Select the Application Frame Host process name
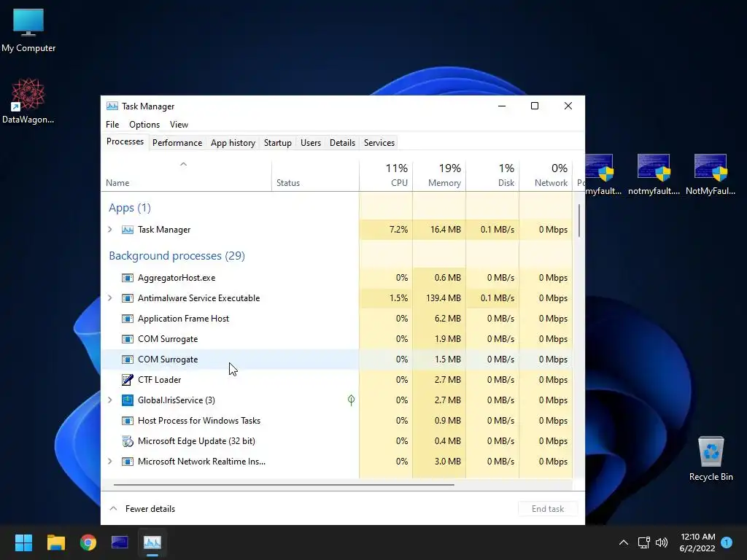 click(183, 319)
